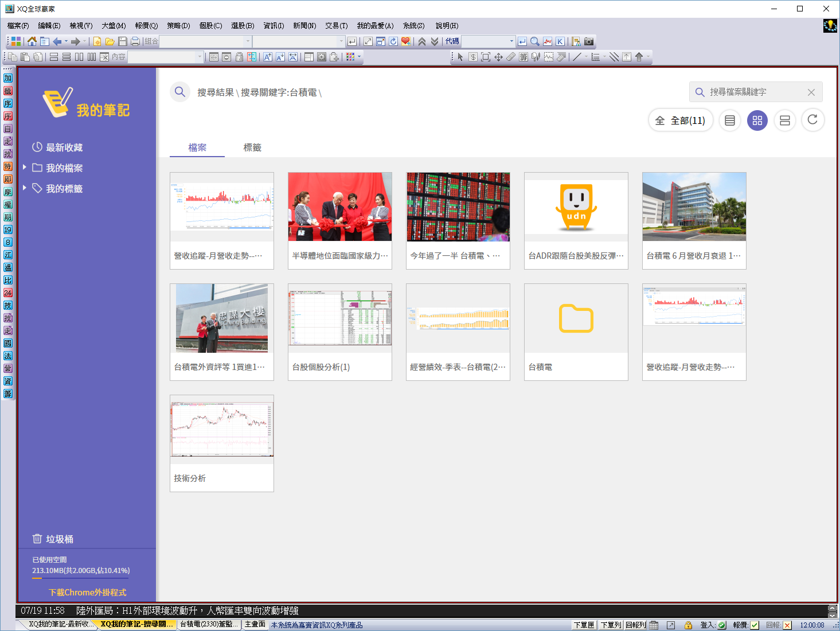Open dropdown arrow beside line tool
The image size is (840, 631).
click(586, 57)
